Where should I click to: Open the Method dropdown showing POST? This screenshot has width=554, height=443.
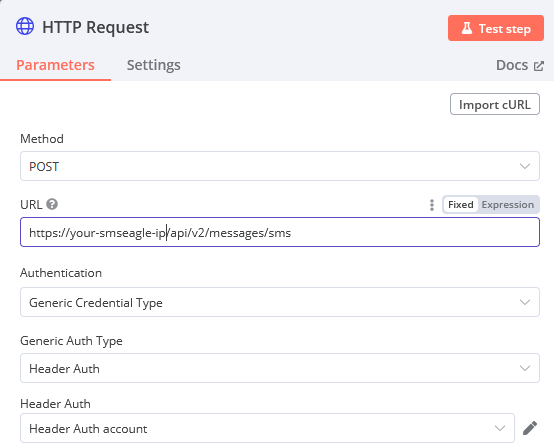pyautogui.click(x=280, y=166)
